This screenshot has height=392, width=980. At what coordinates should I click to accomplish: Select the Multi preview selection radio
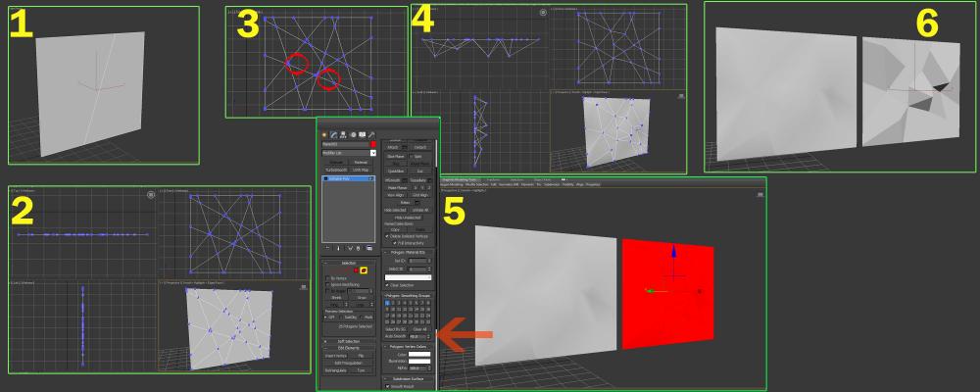click(x=362, y=317)
